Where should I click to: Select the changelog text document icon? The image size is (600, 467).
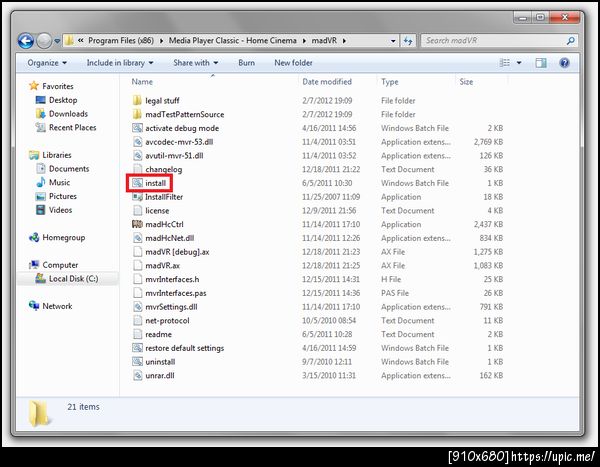point(137,169)
